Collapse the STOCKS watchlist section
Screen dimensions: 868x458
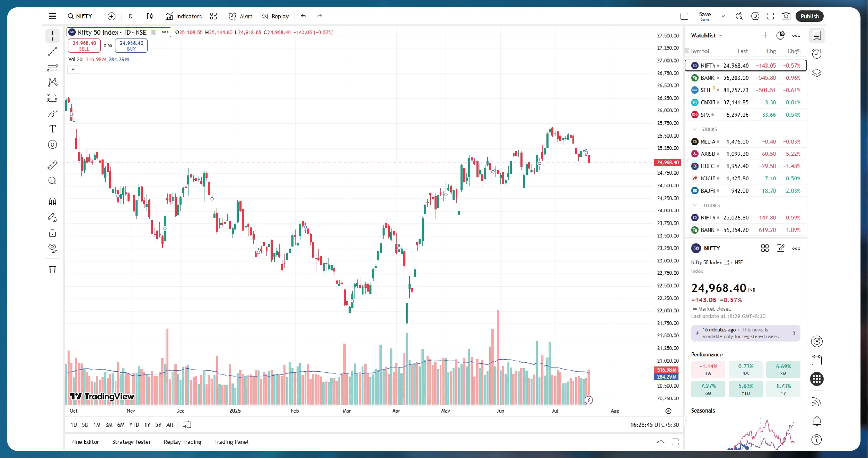694,129
